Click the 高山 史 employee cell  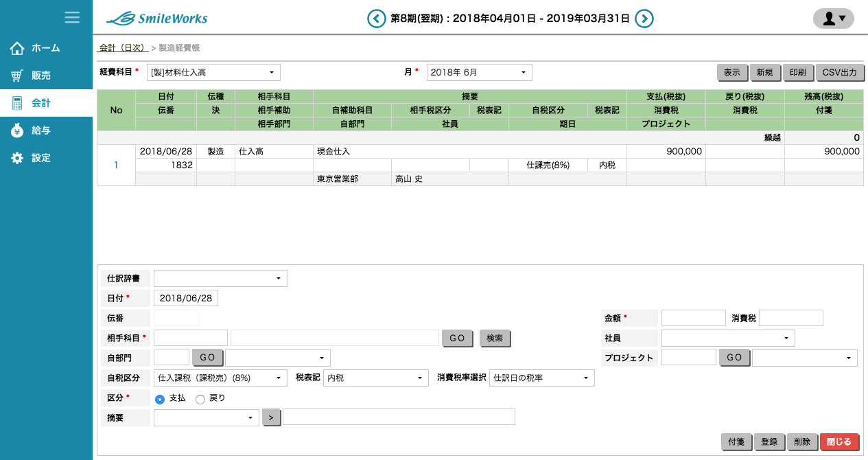450,179
